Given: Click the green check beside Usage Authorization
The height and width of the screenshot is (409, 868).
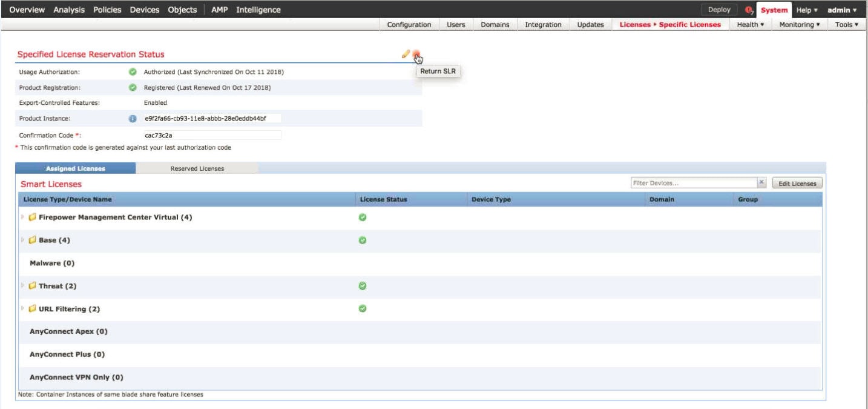Looking at the screenshot, I should point(132,72).
